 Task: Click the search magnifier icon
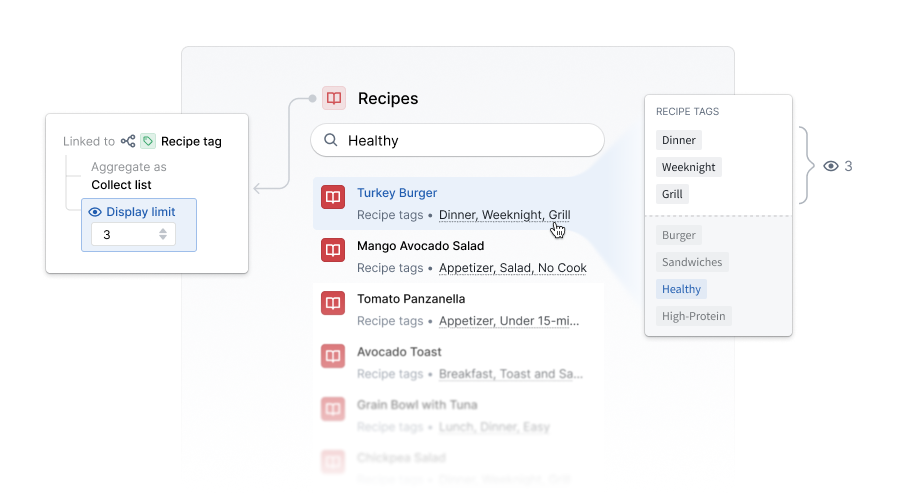point(331,140)
